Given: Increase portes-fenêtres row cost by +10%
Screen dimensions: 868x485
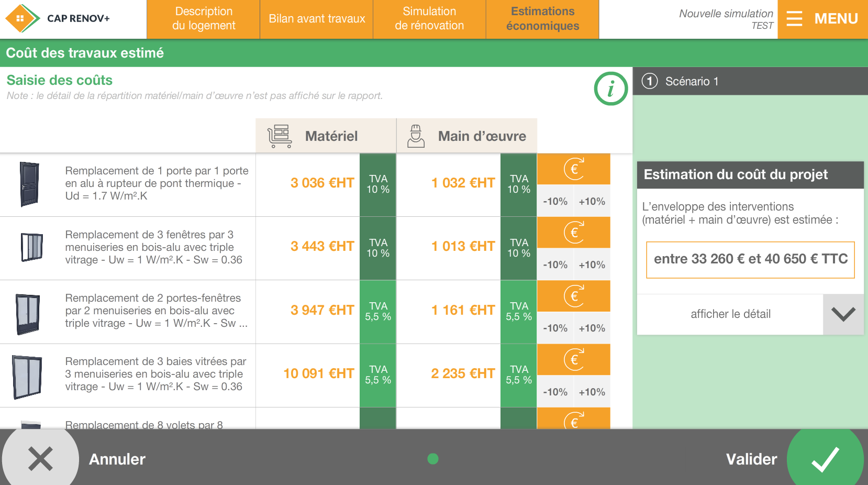Looking at the screenshot, I should (592, 328).
